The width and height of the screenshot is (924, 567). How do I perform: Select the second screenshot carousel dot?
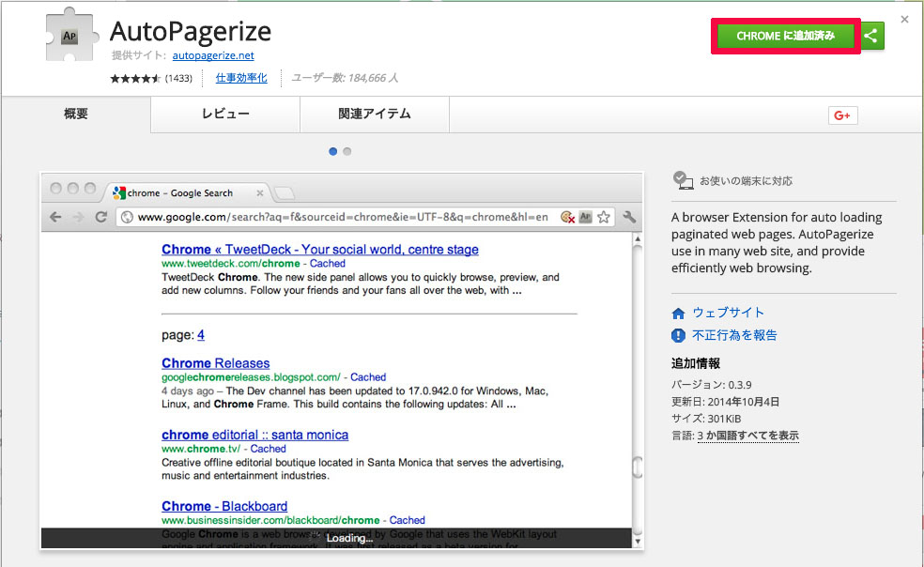[347, 151]
